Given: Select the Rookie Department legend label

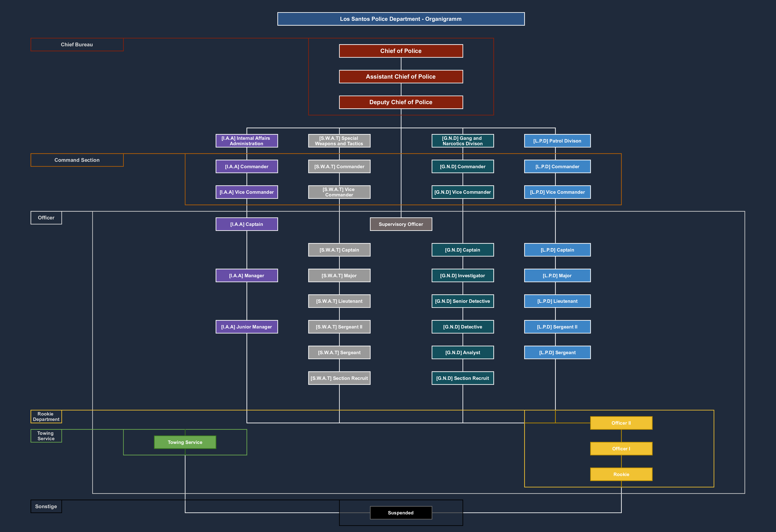Looking at the screenshot, I should tap(46, 417).
